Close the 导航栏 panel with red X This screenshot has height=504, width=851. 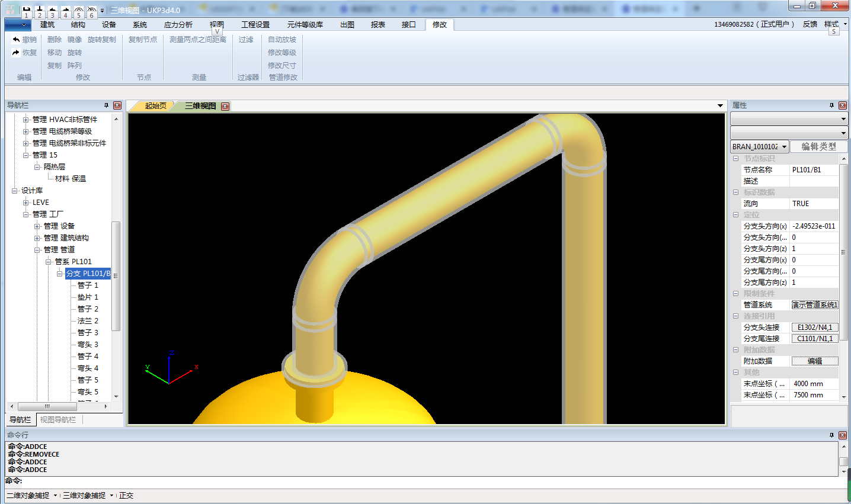tap(117, 105)
